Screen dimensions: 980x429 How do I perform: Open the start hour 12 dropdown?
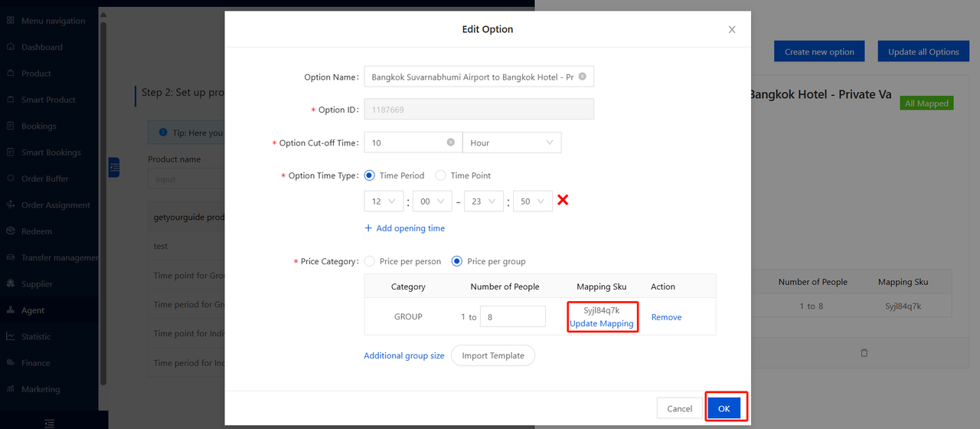coord(384,201)
